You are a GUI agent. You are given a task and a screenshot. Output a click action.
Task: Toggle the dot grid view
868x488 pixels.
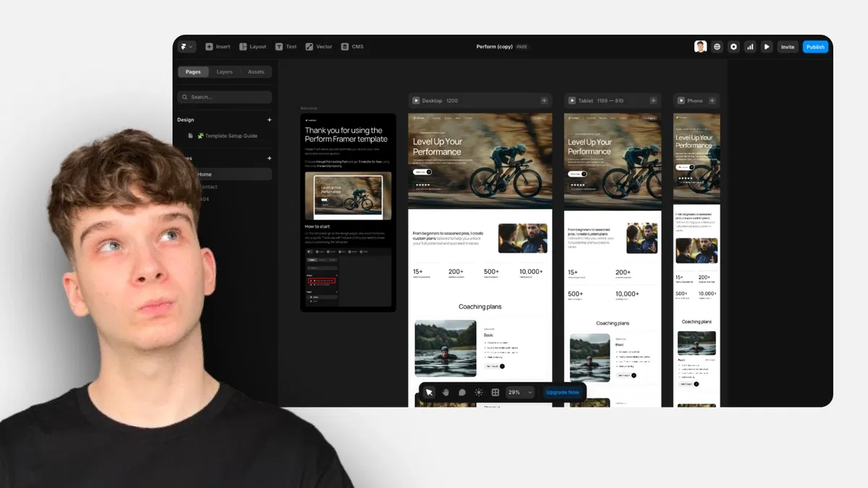[x=495, y=392]
